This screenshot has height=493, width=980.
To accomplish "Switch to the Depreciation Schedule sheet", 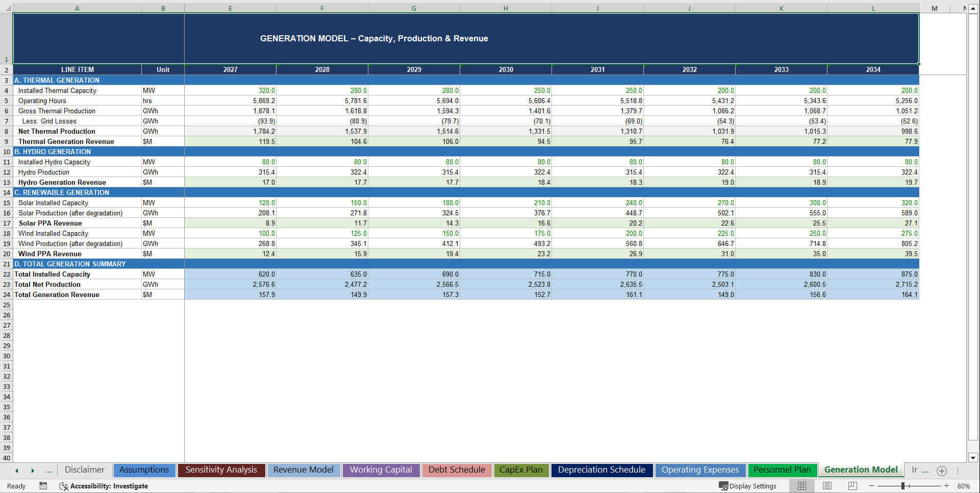I will point(601,470).
